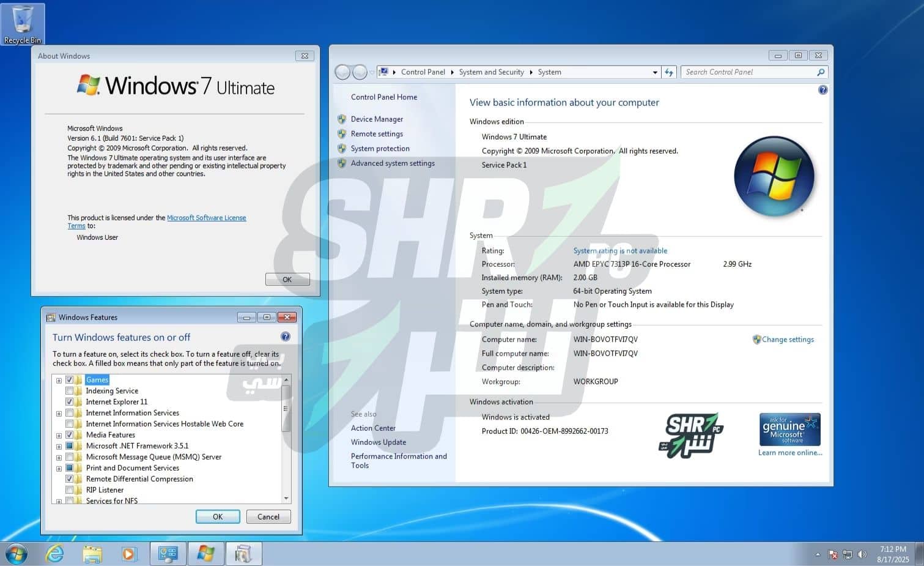Open Windows Update link
Viewport: 924px width, 566px height.
[x=379, y=442]
